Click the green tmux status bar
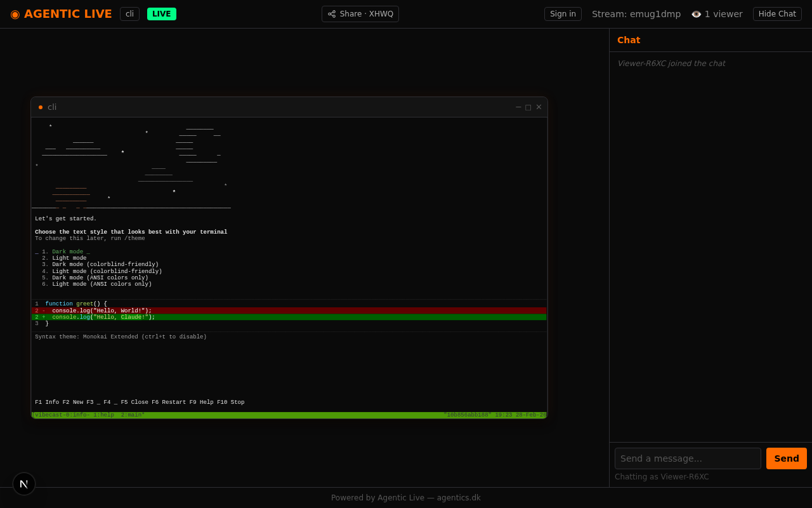Viewport: 812px width, 508px height. coord(289,415)
